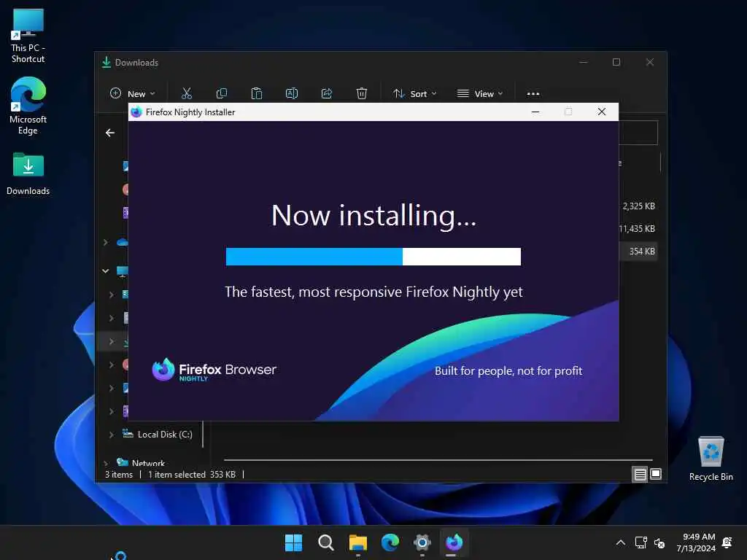Expand the Network tree node
This screenshot has width=747, height=560.
coord(106,463)
